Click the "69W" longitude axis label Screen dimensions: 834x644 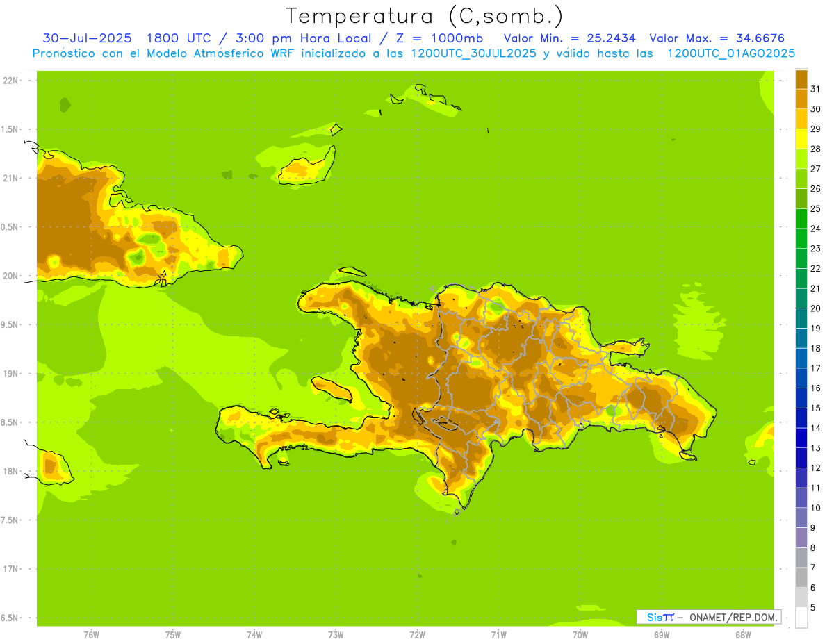[x=662, y=634]
